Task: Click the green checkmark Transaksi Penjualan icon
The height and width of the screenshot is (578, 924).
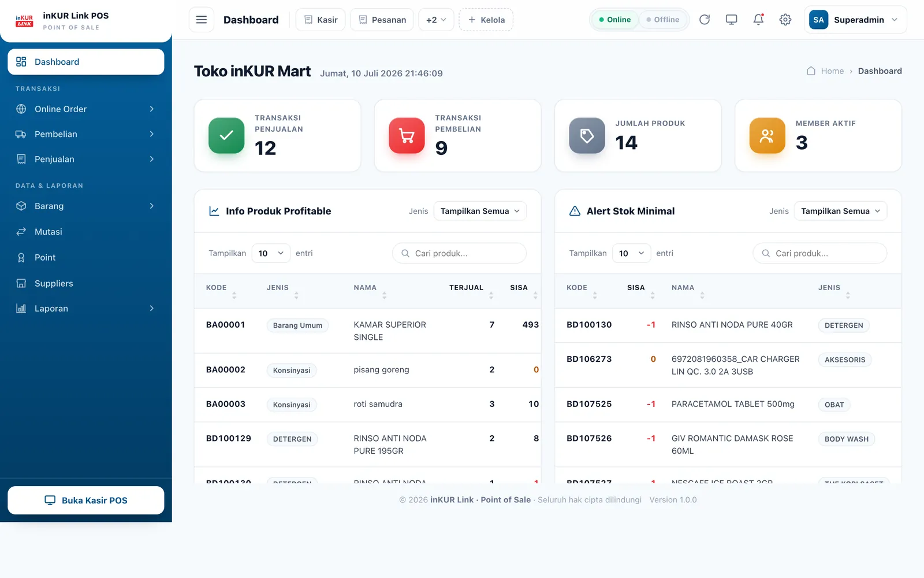Action: (x=226, y=135)
